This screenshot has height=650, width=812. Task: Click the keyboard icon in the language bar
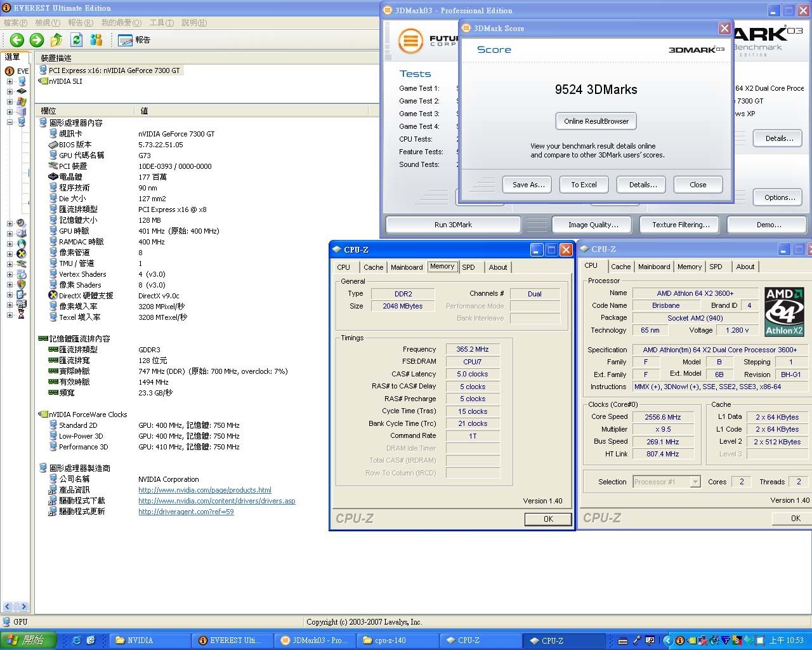click(x=623, y=641)
